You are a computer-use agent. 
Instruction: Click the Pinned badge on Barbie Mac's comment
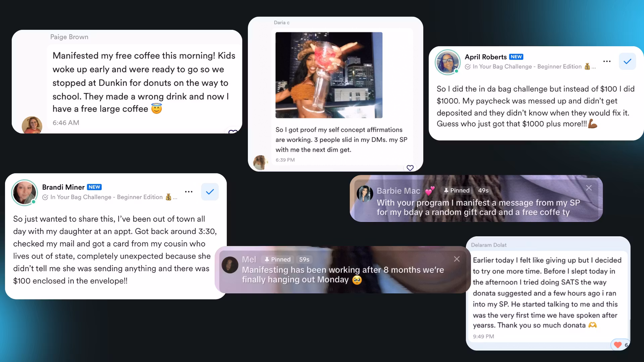pyautogui.click(x=457, y=190)
